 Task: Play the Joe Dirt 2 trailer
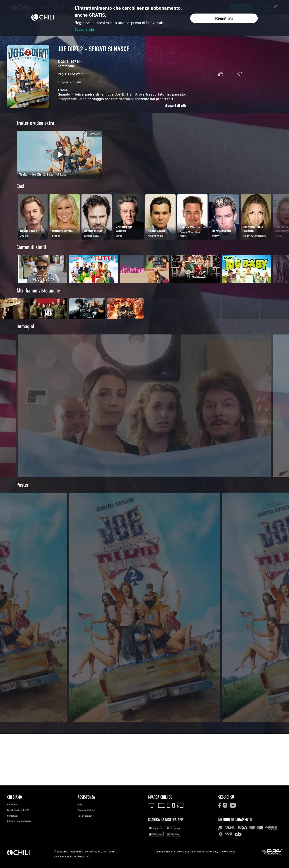(x=60, y=154)
